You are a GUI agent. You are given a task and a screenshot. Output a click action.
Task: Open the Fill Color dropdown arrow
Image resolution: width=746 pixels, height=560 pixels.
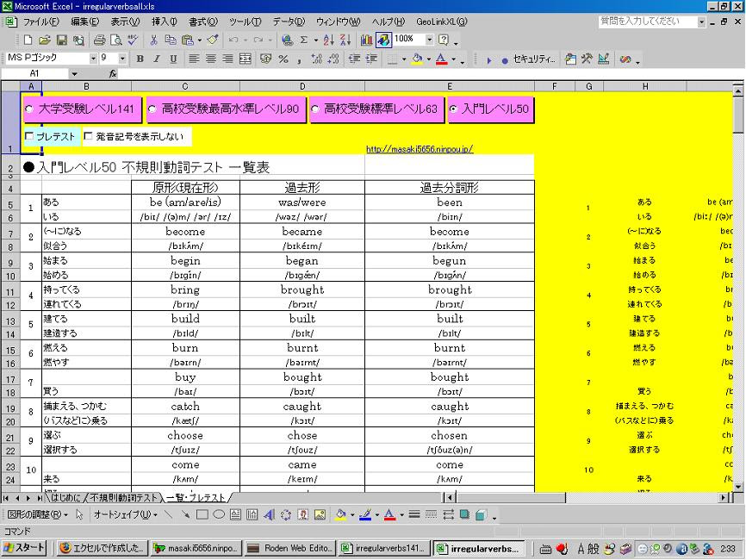point(427,59)
